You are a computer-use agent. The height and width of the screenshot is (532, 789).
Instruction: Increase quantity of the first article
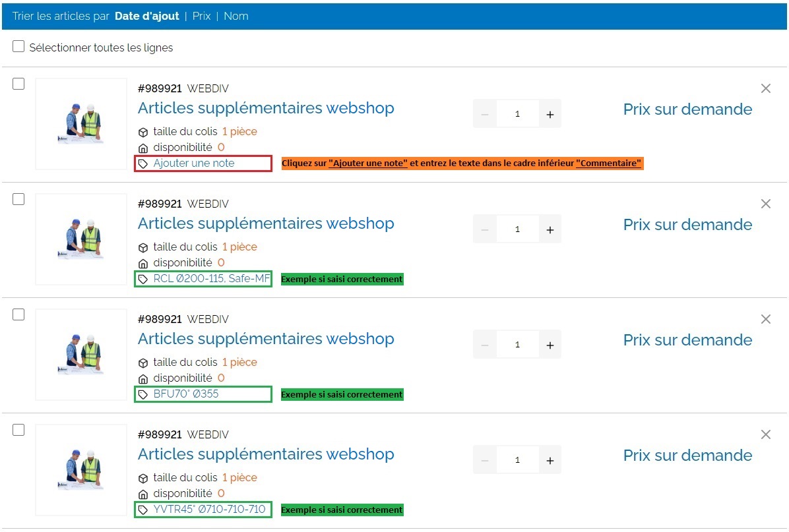pos(550,114)
